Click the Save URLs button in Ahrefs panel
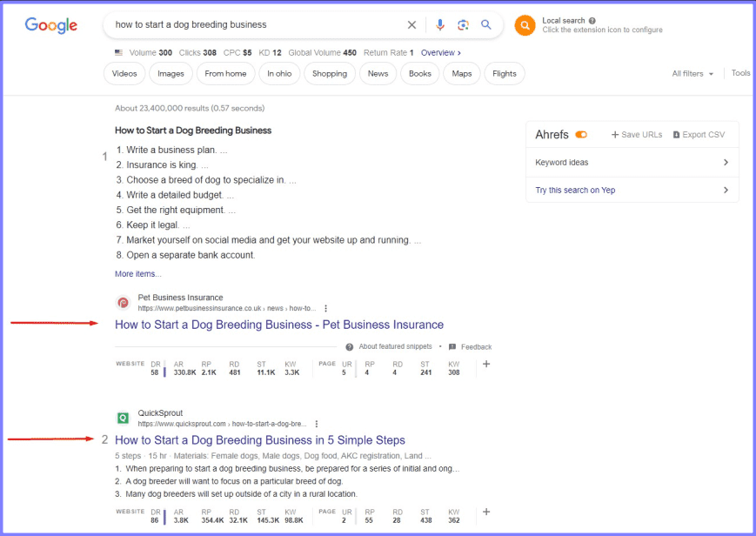 [637, 135]
